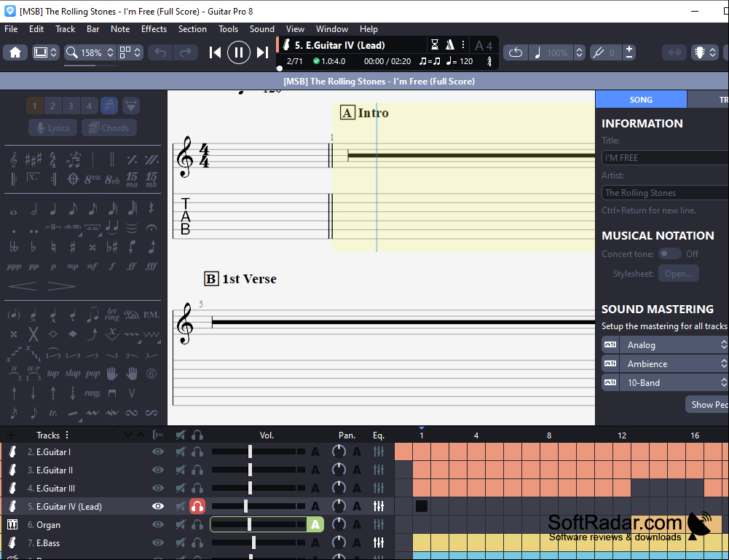729x560 pixels.
Task: Click the Chords button
Action: click(109, 127)
